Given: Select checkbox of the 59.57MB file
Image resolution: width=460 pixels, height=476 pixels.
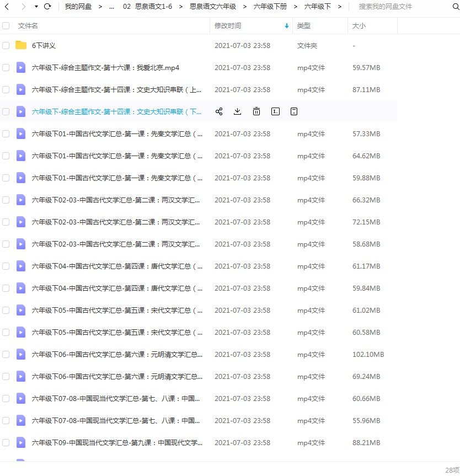Looking at the screenshot, I should click(6, 67).
